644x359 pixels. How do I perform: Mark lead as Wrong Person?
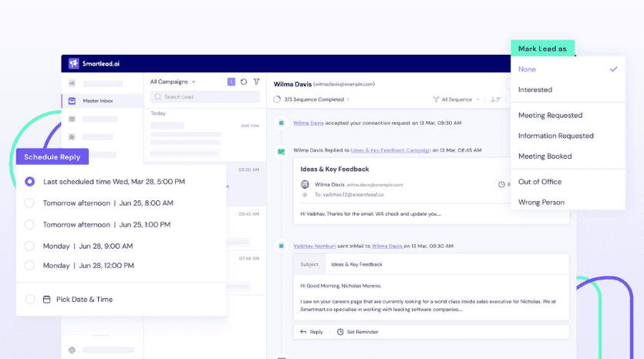click(568, 203)
